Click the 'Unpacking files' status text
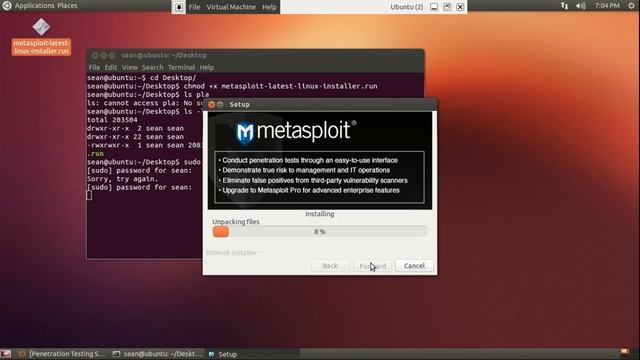 point(236,222)
